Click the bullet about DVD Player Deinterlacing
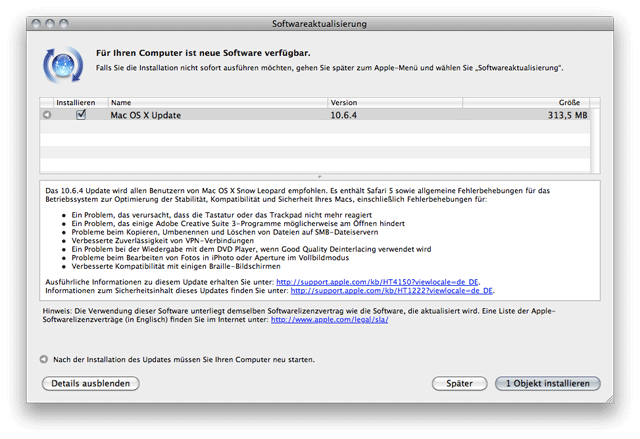Image resolution: width=640 pixels, height=439 pixels. click(251, 249)
